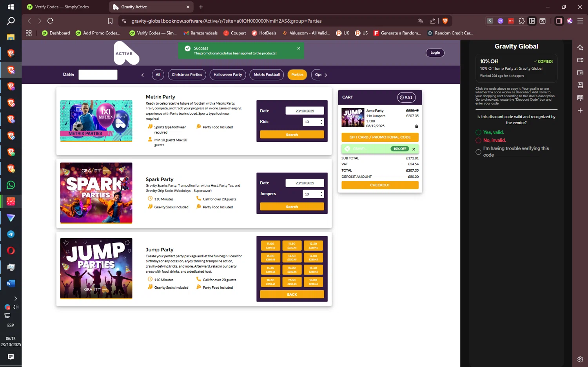588x367 pixels.
Task: Open the bookmarks apps grid icon
Action: 29,33
